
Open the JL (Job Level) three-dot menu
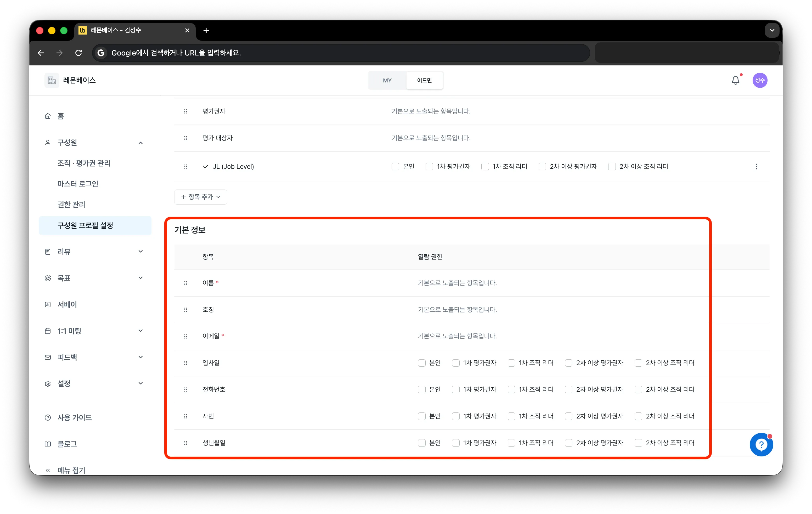(x=756, y=167)
